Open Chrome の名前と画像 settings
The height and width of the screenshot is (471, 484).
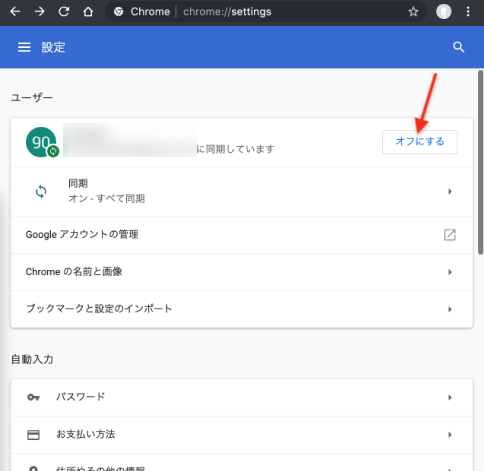242,272
